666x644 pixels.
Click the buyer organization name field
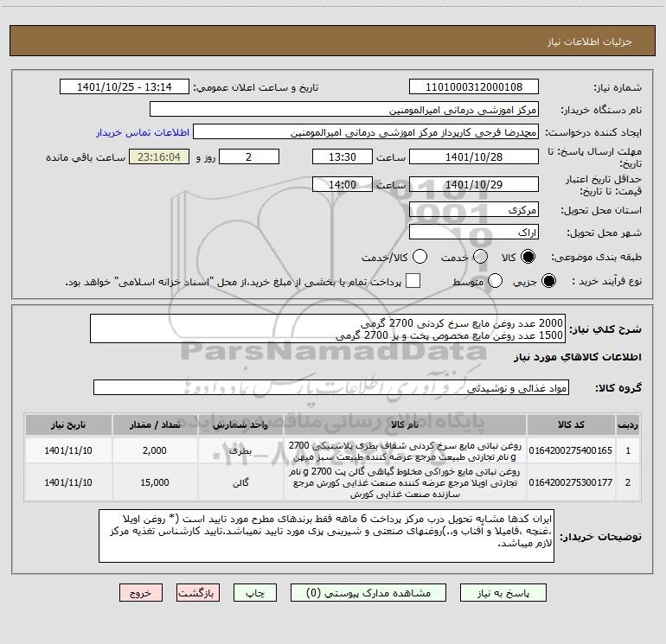pyautogui.click(x=344, y=110)
